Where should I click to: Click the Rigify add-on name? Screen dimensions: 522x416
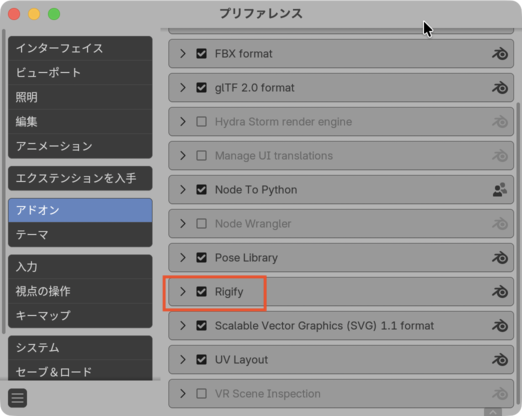coord(229,292)
